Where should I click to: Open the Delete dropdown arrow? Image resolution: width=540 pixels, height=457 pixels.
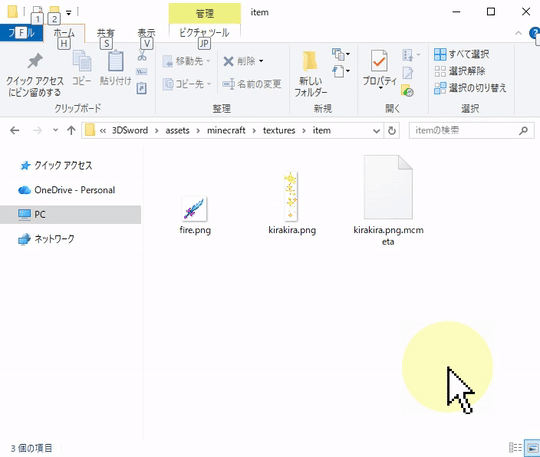click(x=261, y=61)
